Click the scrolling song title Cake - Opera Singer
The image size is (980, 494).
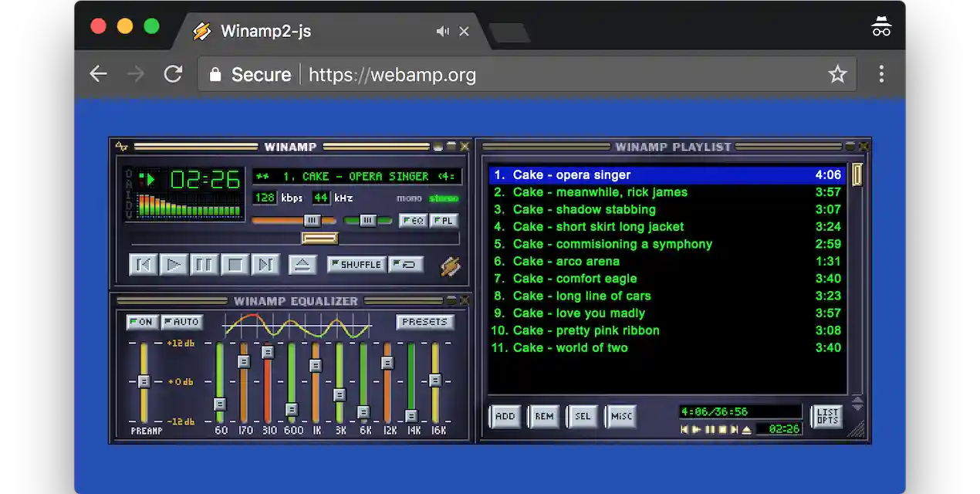[x=357, y=176]
